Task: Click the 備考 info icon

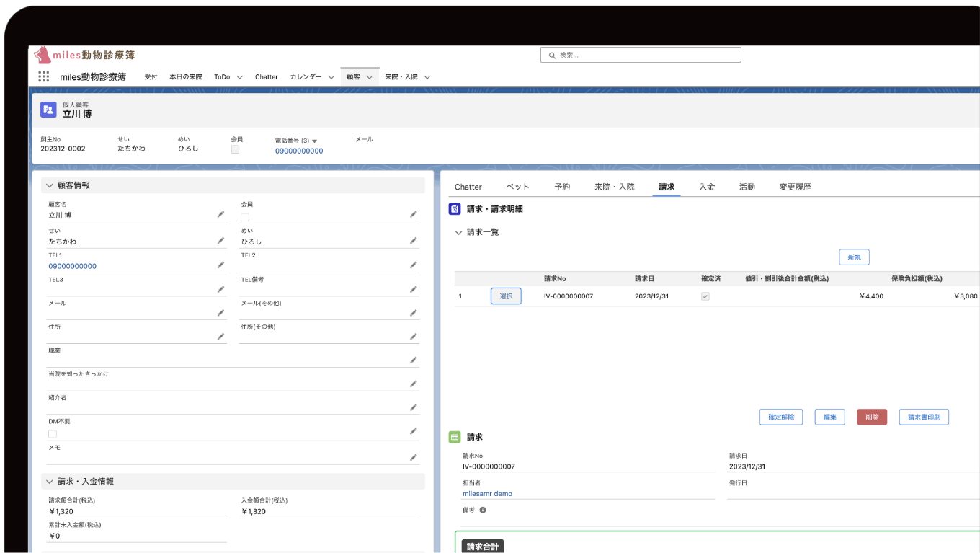Action: tap(483, 510)
